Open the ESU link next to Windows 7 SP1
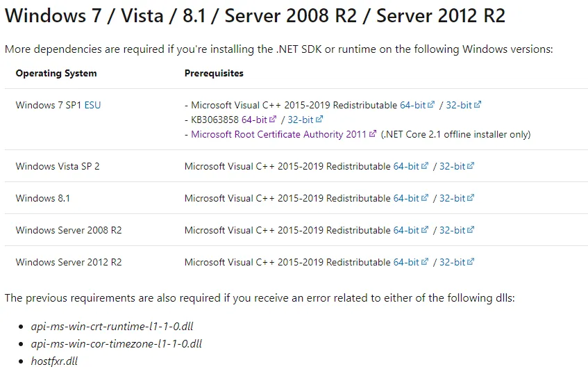The width and height of the screenshot is (588, 376). (92, 106)
